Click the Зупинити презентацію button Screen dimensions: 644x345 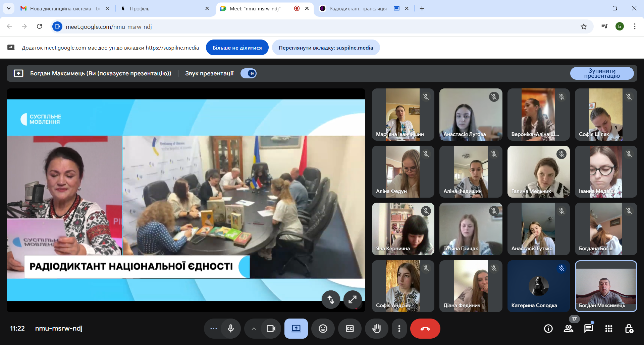click(x=602, y=73)
